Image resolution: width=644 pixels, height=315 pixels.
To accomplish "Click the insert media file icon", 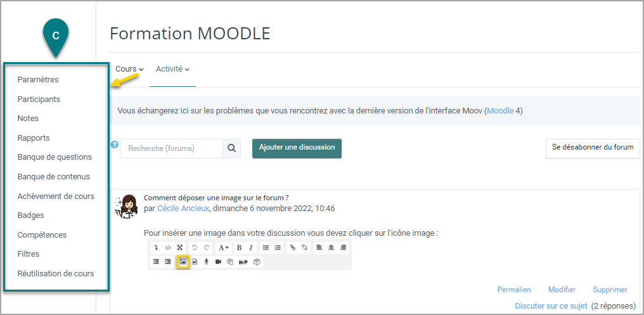I will point(195,262).
